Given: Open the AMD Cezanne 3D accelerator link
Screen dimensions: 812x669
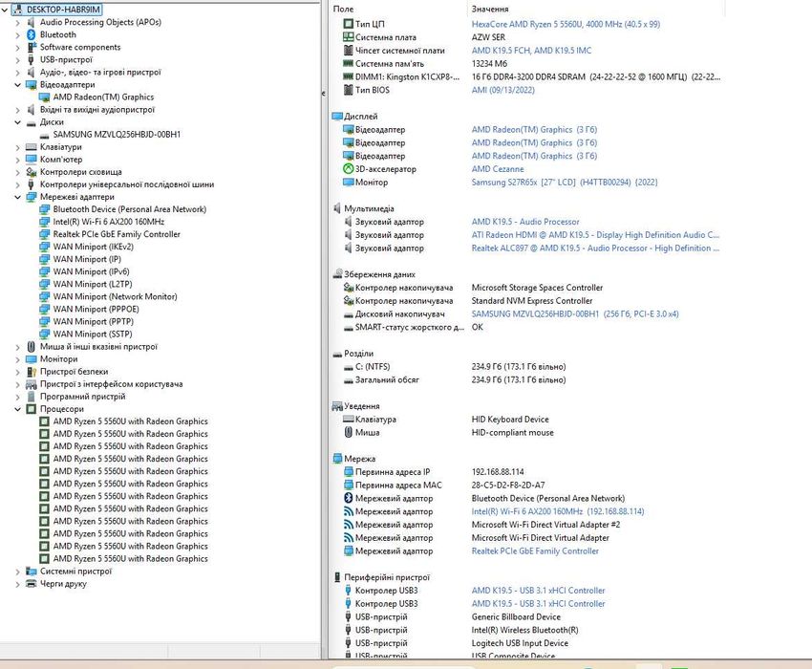Looking at the screenshot, I should coord(497,169).
